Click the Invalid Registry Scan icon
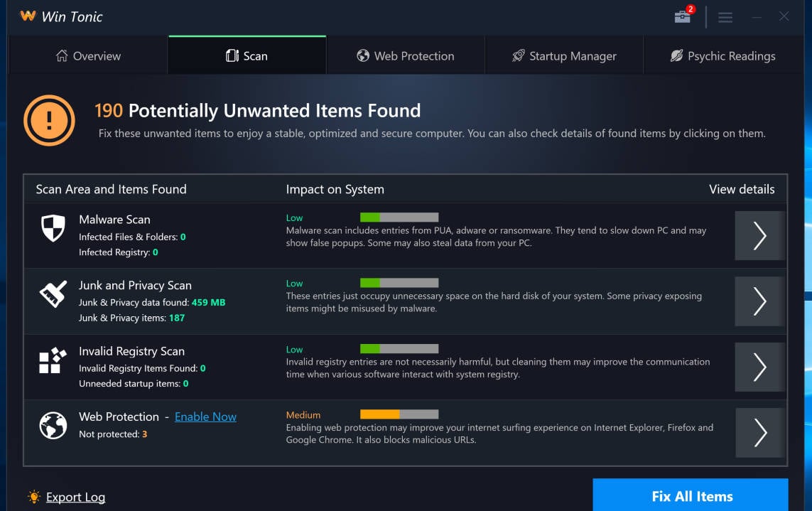The width and height of the screenshot is (812, 511). [x=53, y=360]
